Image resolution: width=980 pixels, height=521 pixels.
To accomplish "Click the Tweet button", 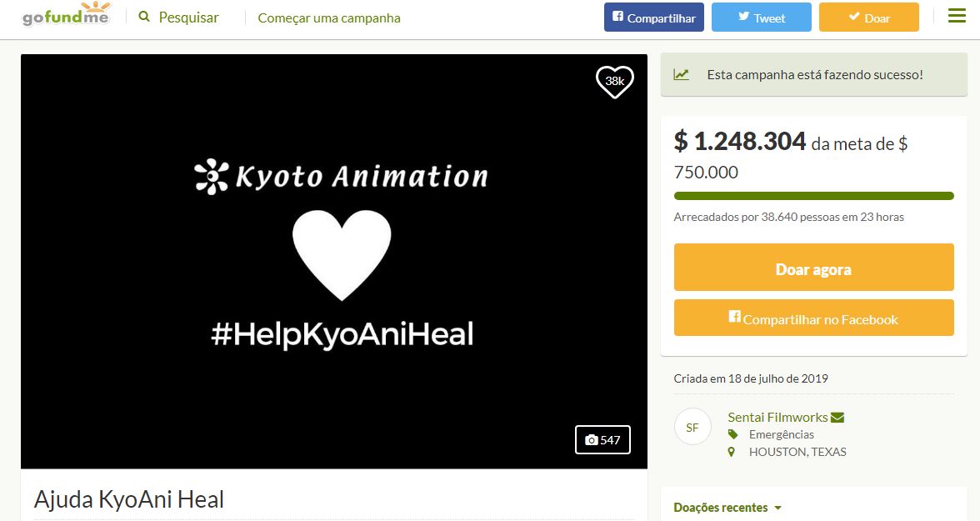I will [761, 18].
